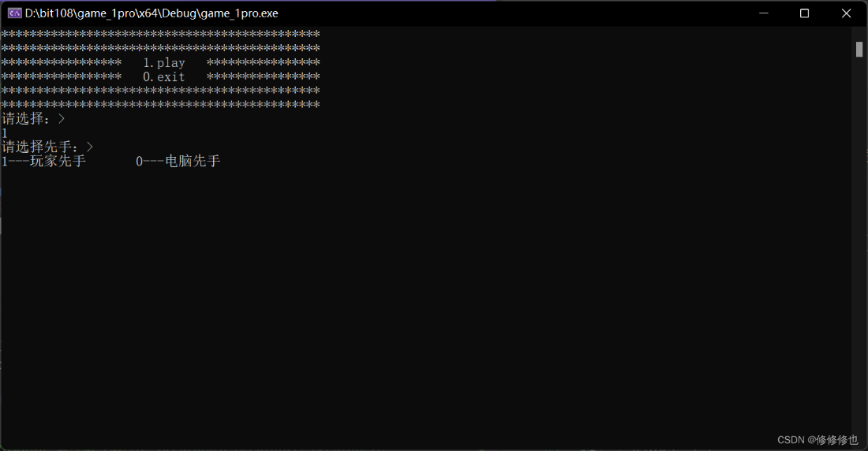868x451 pixels.
Task: Minimize the game_1pro.exe console window
Action: point(763,13)
